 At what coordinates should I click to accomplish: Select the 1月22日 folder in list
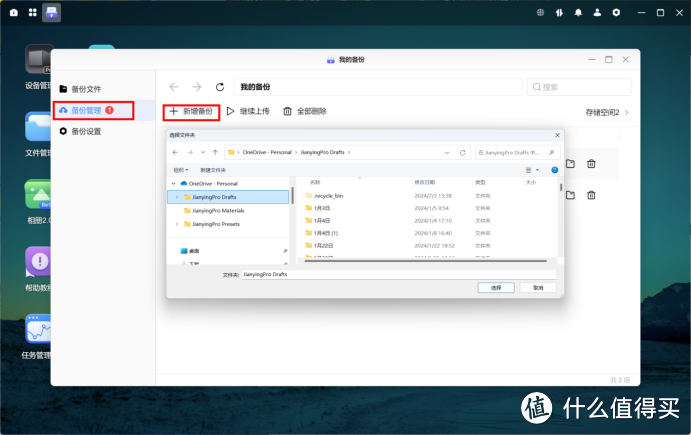[323, 245]
